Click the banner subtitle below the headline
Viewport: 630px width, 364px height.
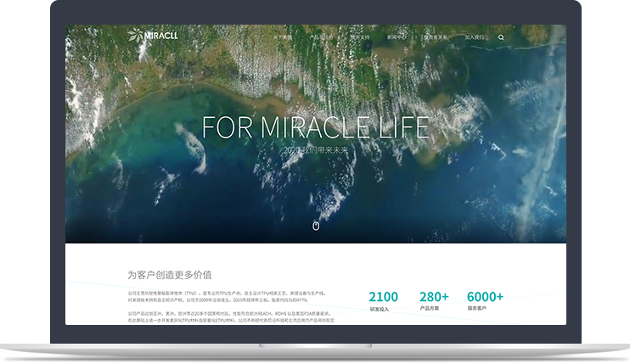[316, 150]
